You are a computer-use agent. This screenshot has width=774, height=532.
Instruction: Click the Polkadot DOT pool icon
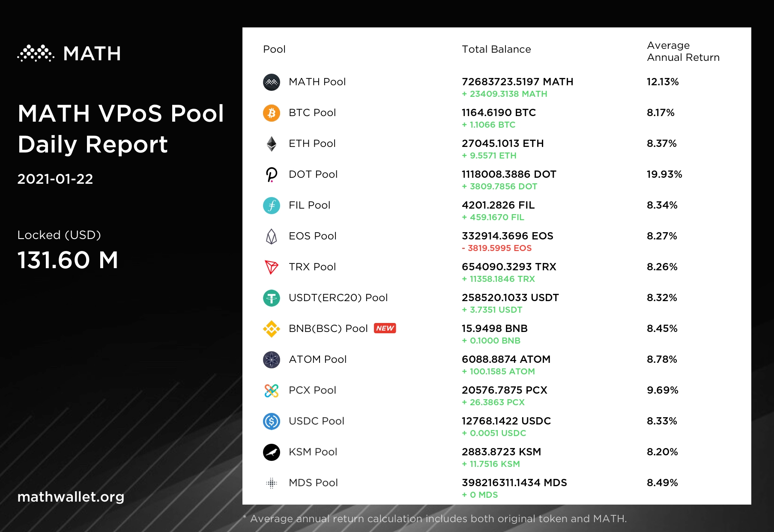coord(271,175)
